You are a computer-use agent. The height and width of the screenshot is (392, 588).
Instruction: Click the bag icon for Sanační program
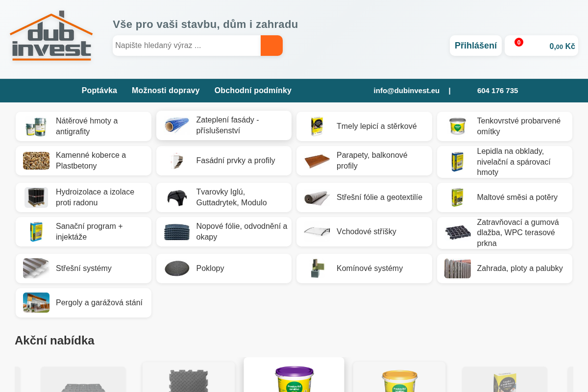tap(36, 232)
